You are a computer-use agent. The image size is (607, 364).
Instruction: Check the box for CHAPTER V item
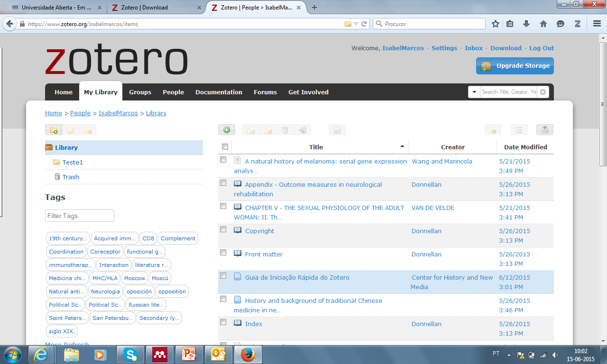pyautogui.click(x=223, y=206)
